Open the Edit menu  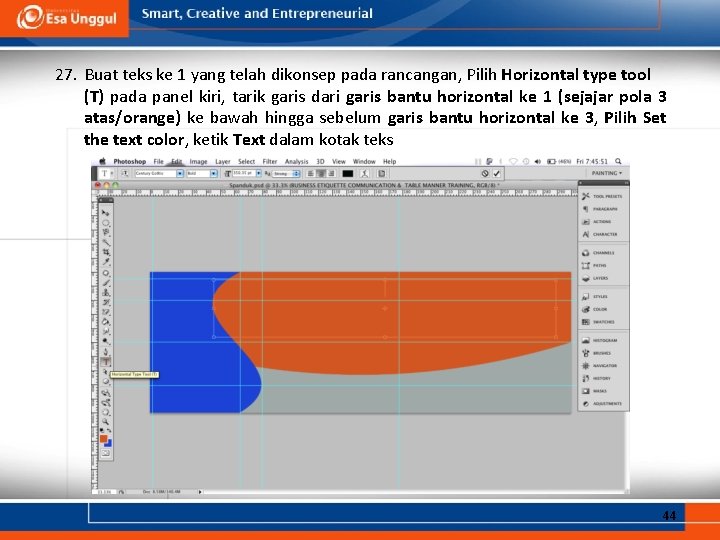tap(177, 162)
